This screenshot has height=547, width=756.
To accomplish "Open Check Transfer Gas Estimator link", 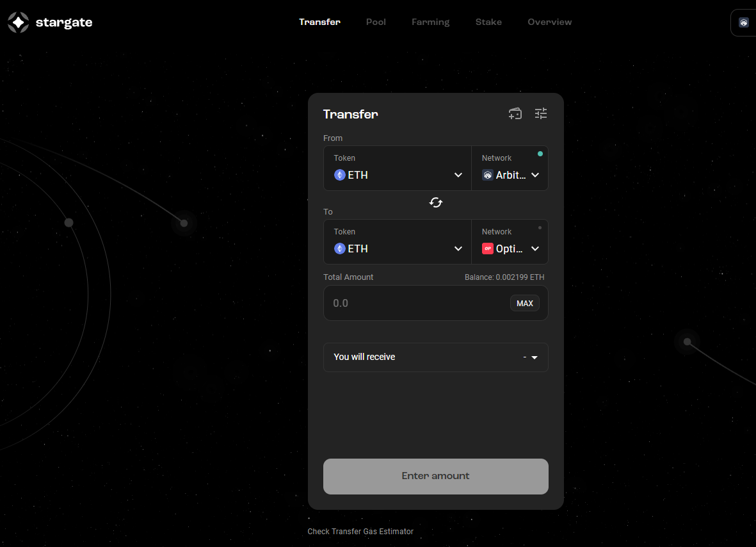I will 360,532.
